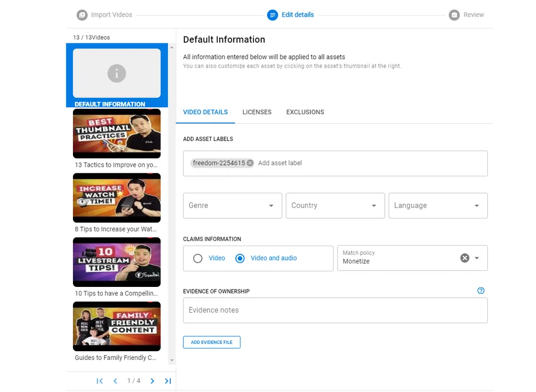Switch to the Exclusions tab
Screen dimensions: 536x392
[306, 112]
